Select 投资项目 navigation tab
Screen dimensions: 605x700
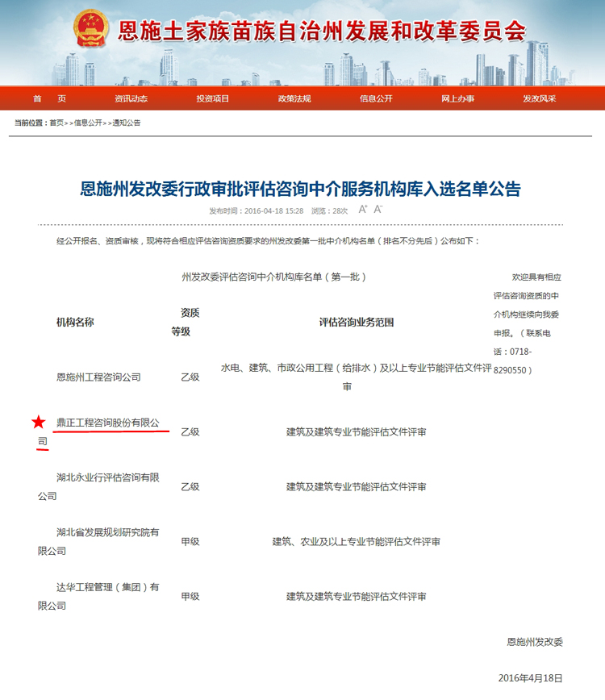pyautogui.click(x=212, y=98)
